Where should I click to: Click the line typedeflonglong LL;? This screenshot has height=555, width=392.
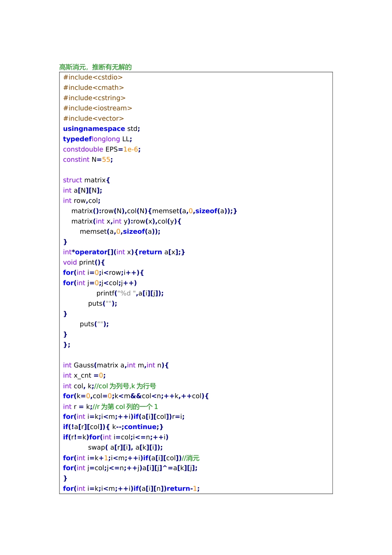pyautogui.click(x=97, y=139)
